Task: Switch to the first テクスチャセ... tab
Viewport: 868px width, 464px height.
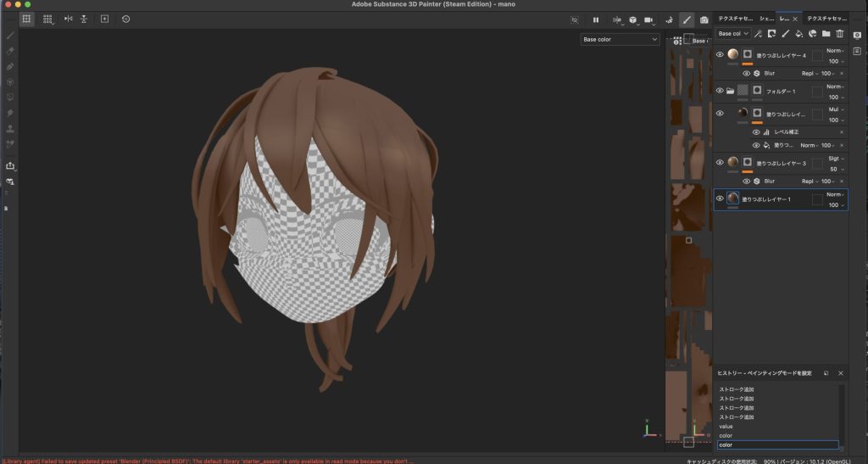Action: [x=737, y=18]
